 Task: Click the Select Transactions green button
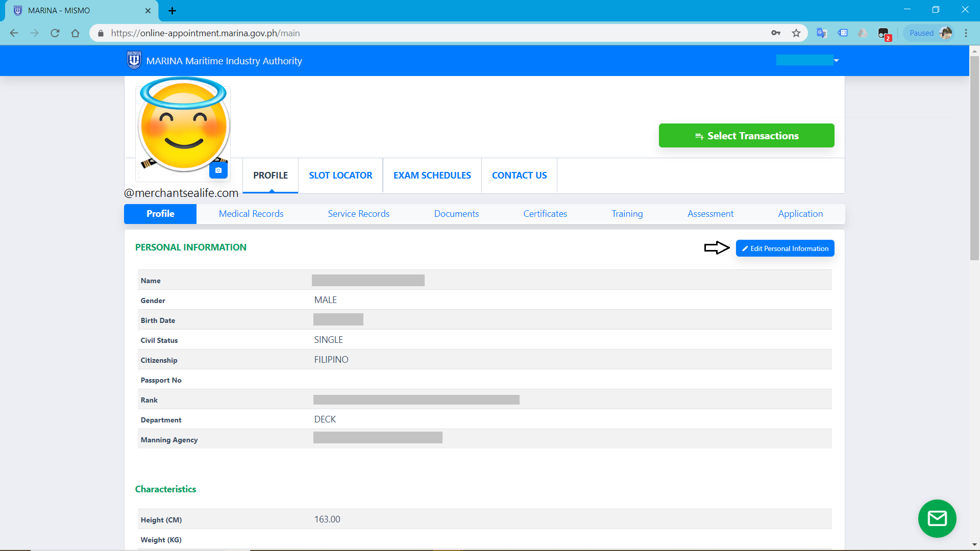746,135
